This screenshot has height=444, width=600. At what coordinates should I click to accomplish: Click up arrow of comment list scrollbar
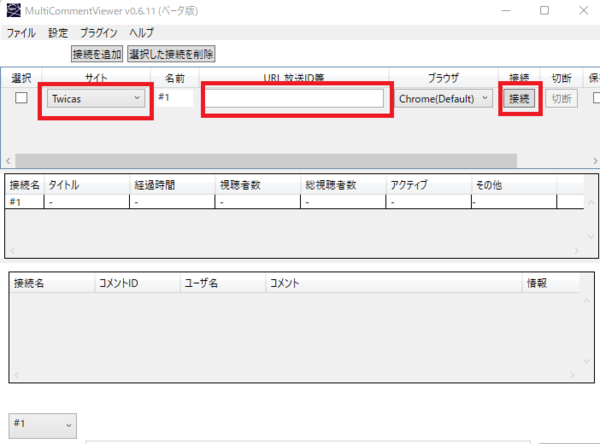point(587,301)
